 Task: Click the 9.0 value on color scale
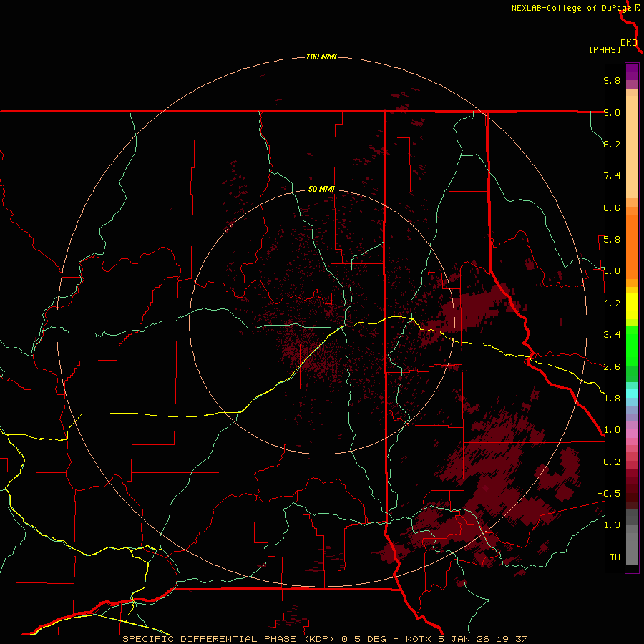(x=612, y=112)
